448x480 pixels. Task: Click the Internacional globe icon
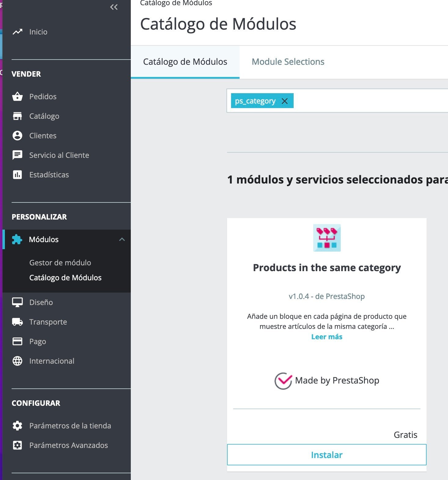[x=17, y=361]
